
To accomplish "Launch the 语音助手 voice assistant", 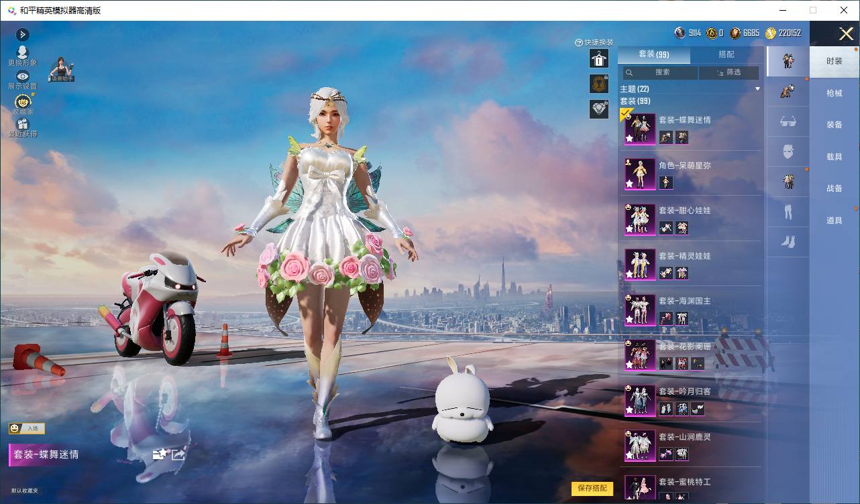I will point(61,70).
